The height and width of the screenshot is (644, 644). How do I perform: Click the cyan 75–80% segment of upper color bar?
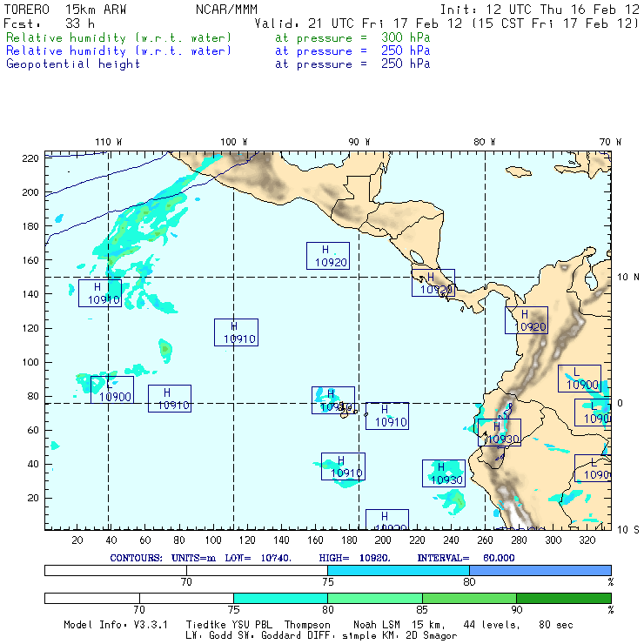[x=399, y=571]
